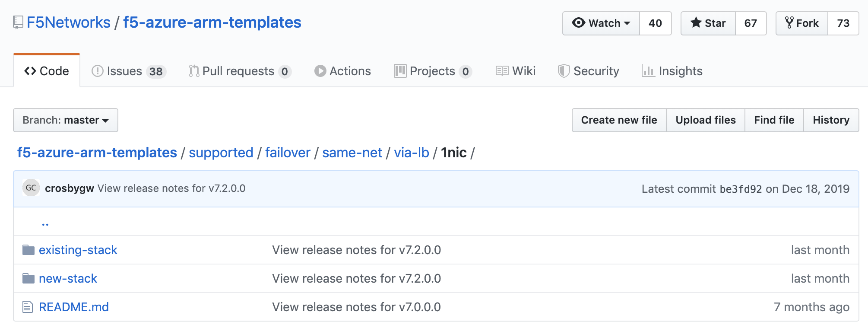
Task: Navigate to same-net breadcrumb folder
Action: (352, 153)
